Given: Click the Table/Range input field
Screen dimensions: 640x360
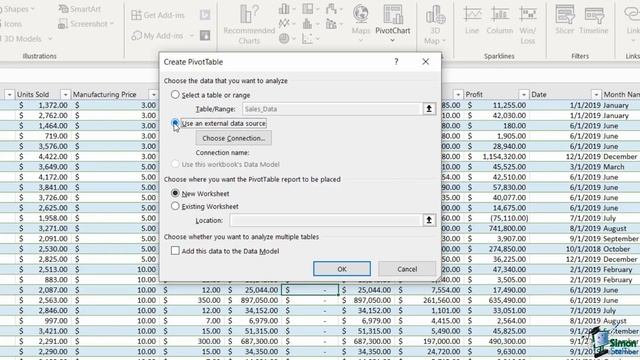Looking at the screenshot, I should [331, 109].
